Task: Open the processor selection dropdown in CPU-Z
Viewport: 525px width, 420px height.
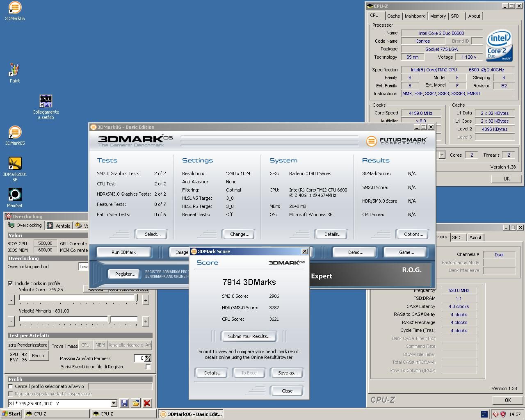Action: (442, 155)
